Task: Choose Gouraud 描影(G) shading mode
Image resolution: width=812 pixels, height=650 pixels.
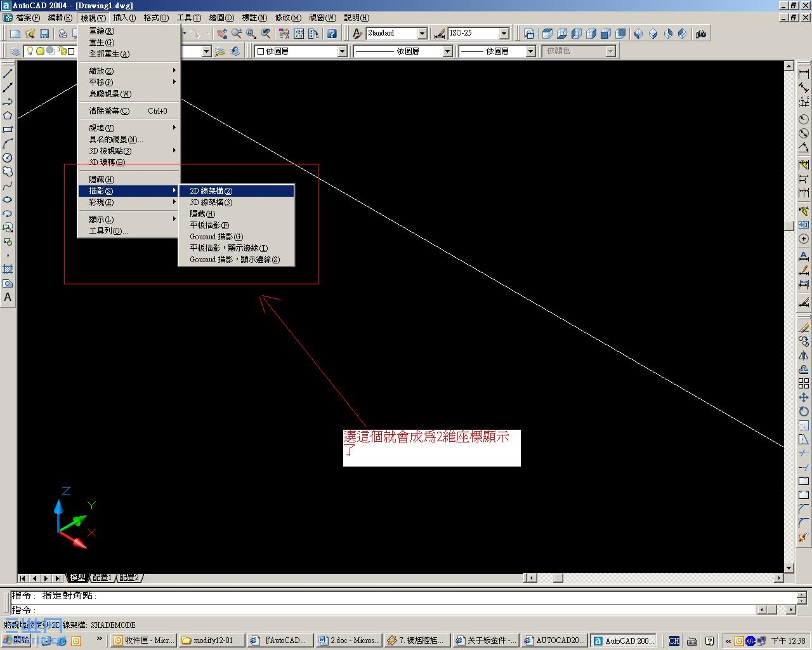Action: click(x=237, y=236)
